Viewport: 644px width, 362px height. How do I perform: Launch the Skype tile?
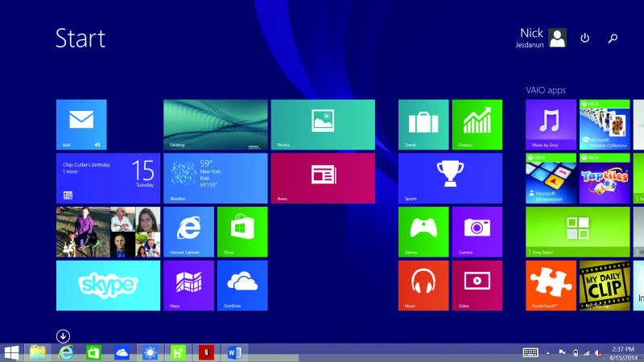click(108, 286)
